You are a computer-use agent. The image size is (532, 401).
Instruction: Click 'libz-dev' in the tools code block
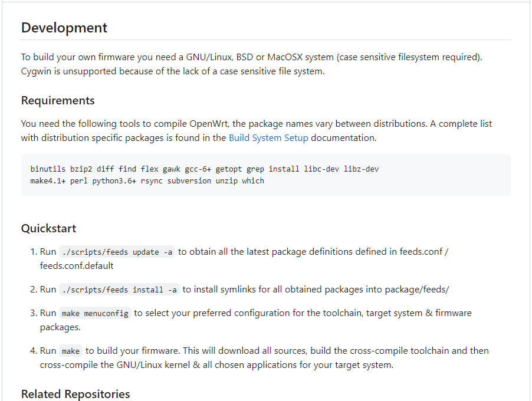(361, 169)
